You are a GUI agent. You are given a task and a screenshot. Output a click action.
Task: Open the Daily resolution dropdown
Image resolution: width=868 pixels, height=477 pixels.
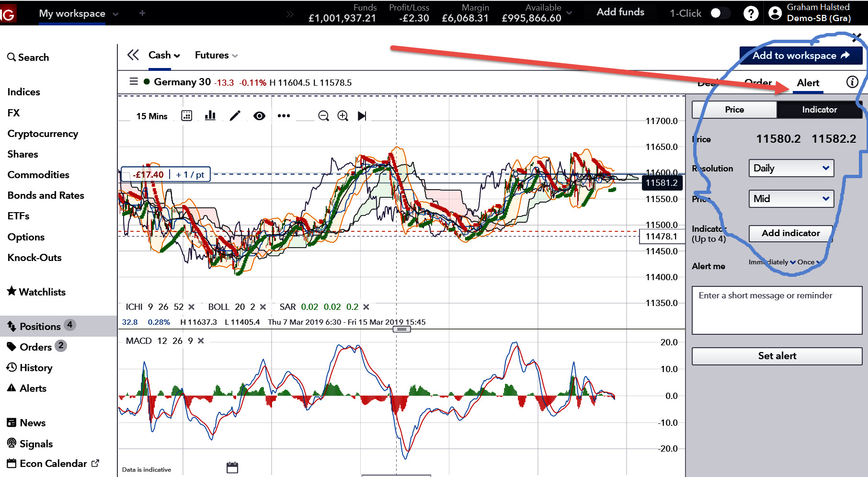coord(791,168)
